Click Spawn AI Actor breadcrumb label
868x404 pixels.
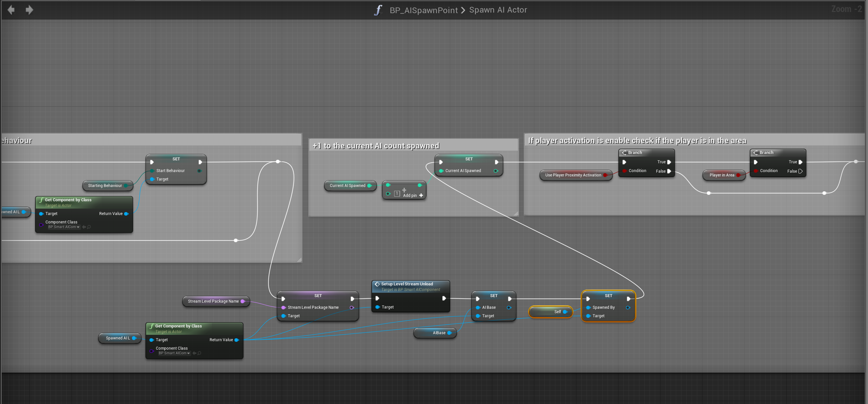click(498, 10)
